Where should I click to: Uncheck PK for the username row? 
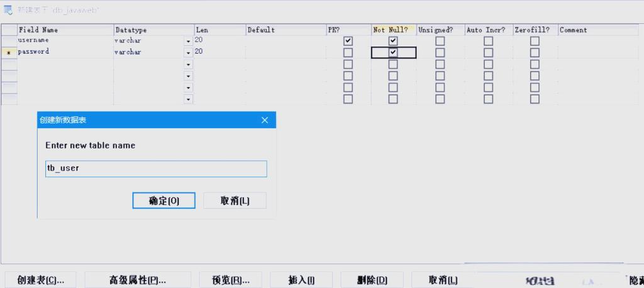[348, 41]
